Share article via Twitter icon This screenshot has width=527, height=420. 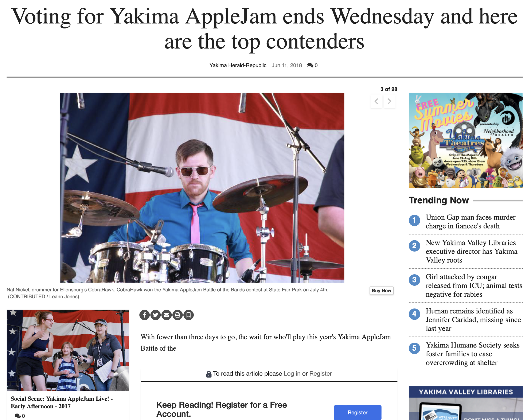tap(155, 315)
